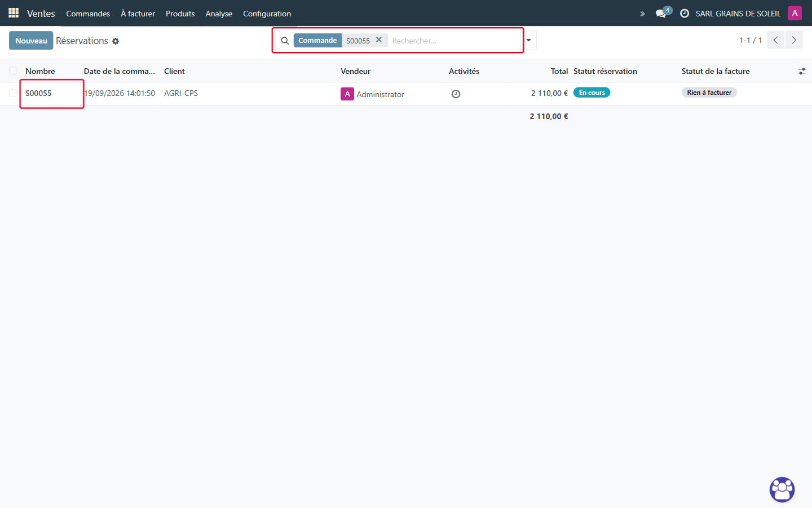
Task: Open the user avatar menu in navbar
Action: pos(795,13)
